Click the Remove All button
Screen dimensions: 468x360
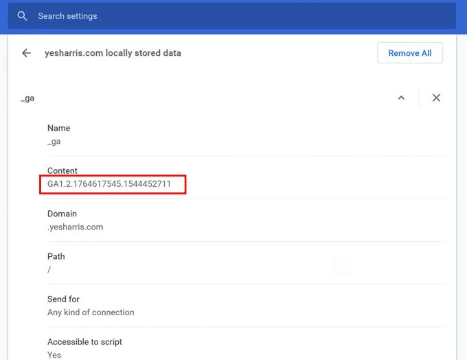click(410, 53)
